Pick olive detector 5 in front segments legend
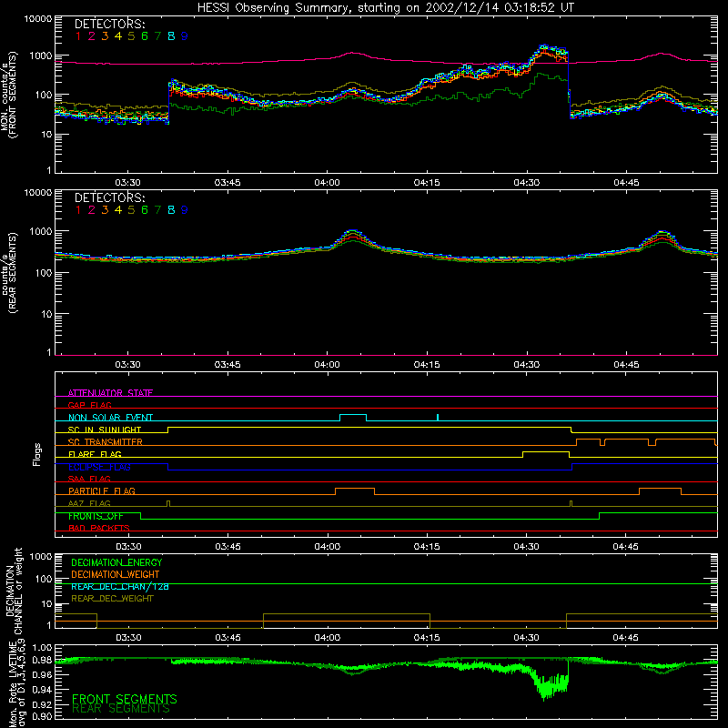The image size is (728, 728). [131, 36]
